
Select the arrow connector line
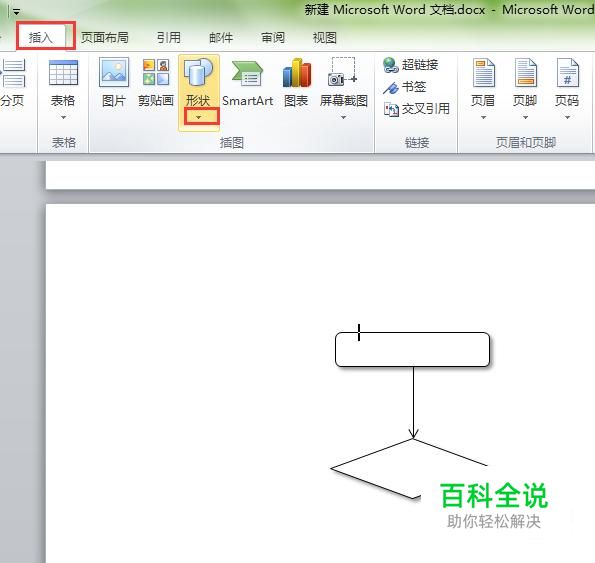(414, 402)
